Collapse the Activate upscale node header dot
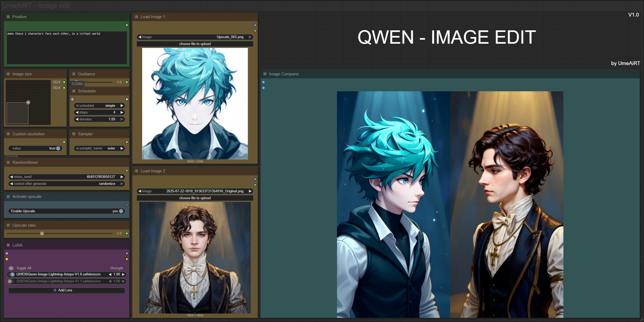The image size is (644, 322). (8, 197)
